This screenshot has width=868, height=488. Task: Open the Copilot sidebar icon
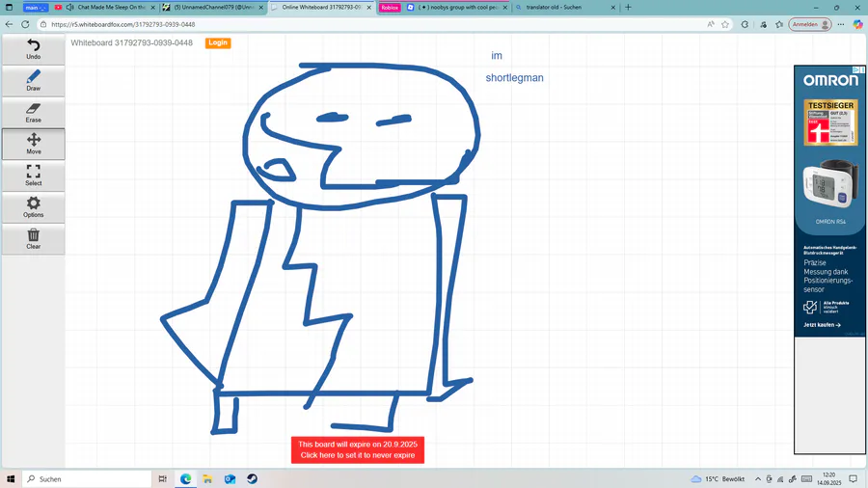pos(857,24)
